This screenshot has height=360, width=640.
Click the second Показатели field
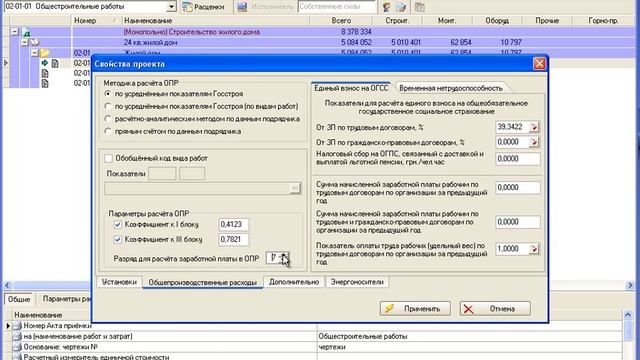coord(192,173)
